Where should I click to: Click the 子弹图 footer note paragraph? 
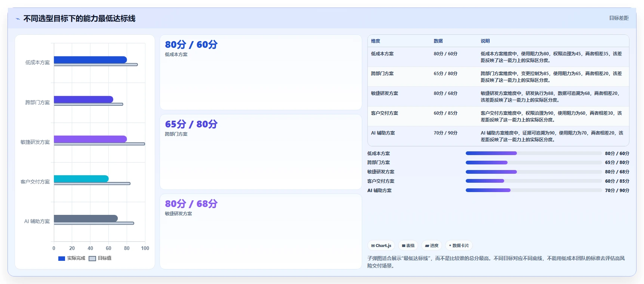pyautogui.click(x=496, y=262)
